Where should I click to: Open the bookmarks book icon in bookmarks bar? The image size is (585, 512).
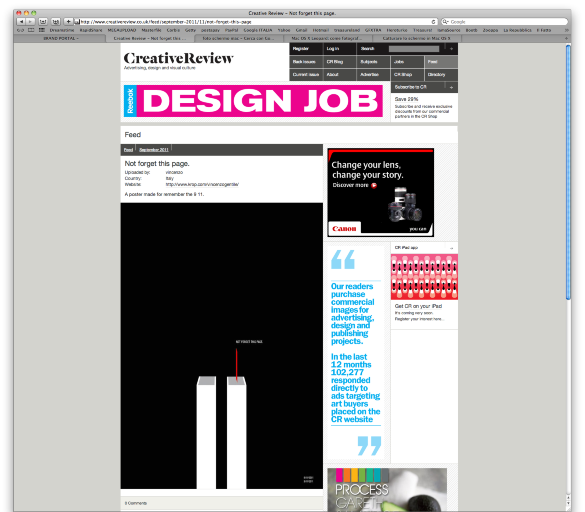31,30
